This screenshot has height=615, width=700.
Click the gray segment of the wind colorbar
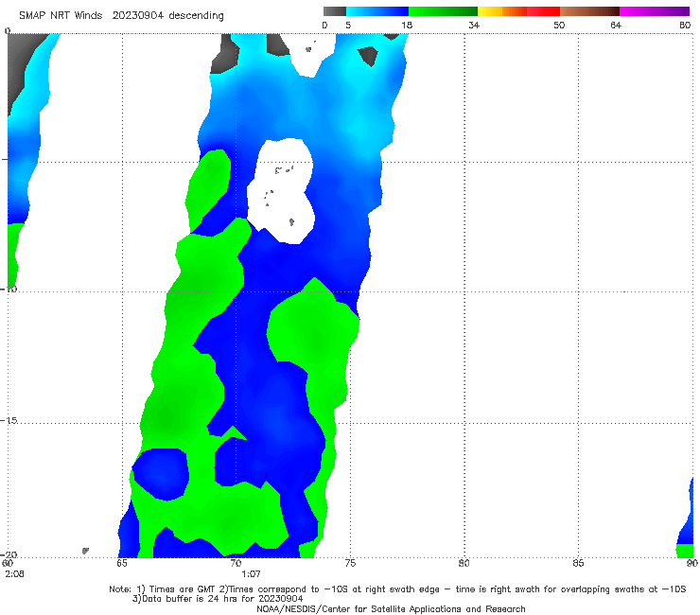pos(334,11)
